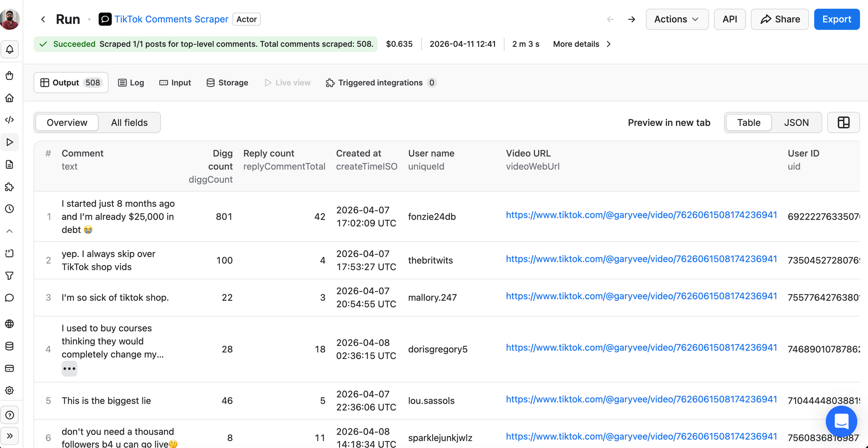Click the Created at column header

pos(358,153)
